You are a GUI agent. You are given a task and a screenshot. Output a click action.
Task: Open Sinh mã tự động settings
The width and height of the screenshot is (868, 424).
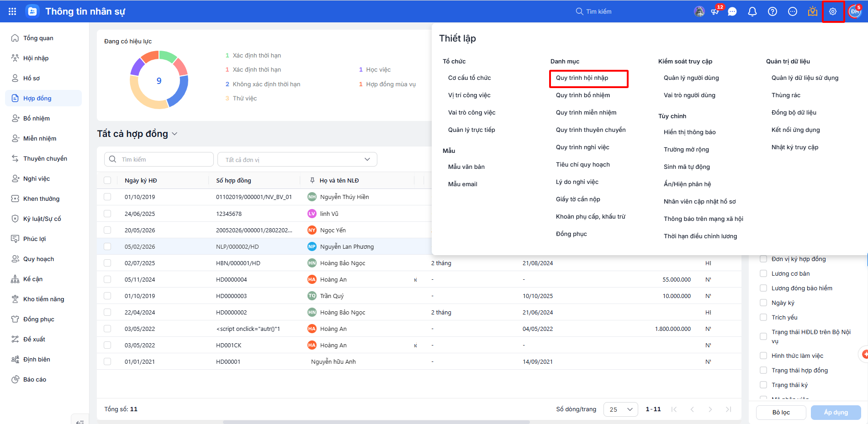(687, 167)
